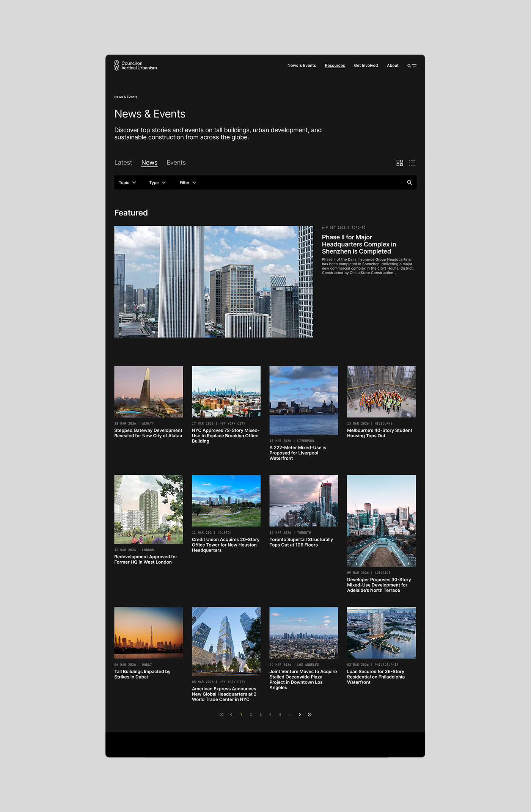Click the News & Events breadcrumb
The height and width of the screenshot is (812, 531).
(x=126, y=97)
